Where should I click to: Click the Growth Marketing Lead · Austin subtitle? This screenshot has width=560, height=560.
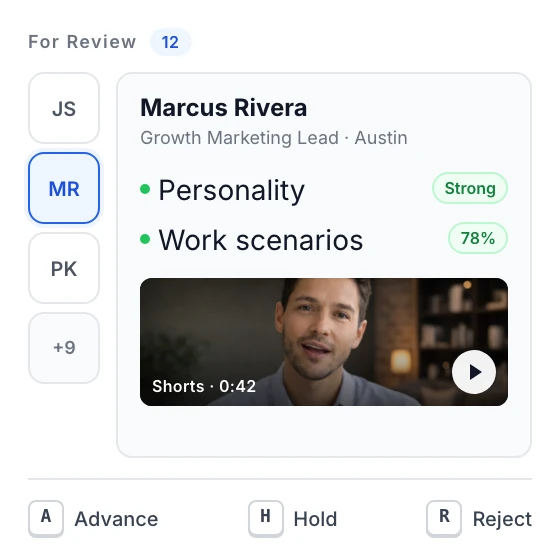pyautogui.click(x=274, y=138)
